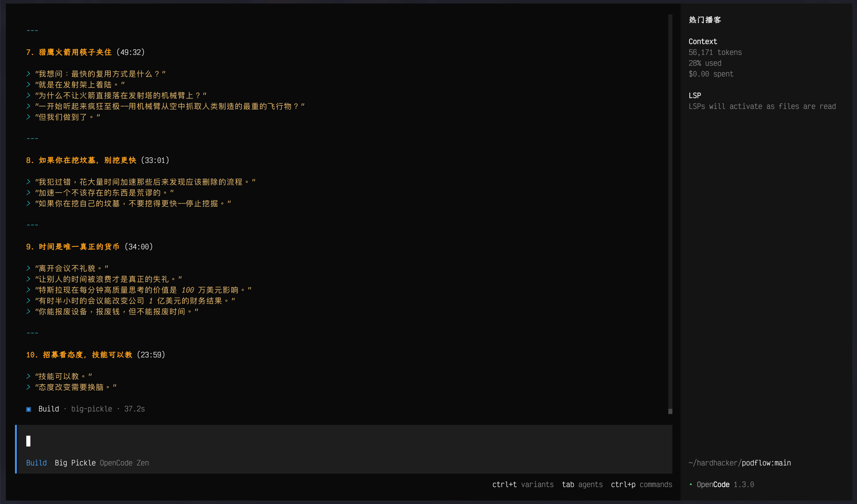
Task: Open the ctrl+p commands palette hint
Action: 641,484
